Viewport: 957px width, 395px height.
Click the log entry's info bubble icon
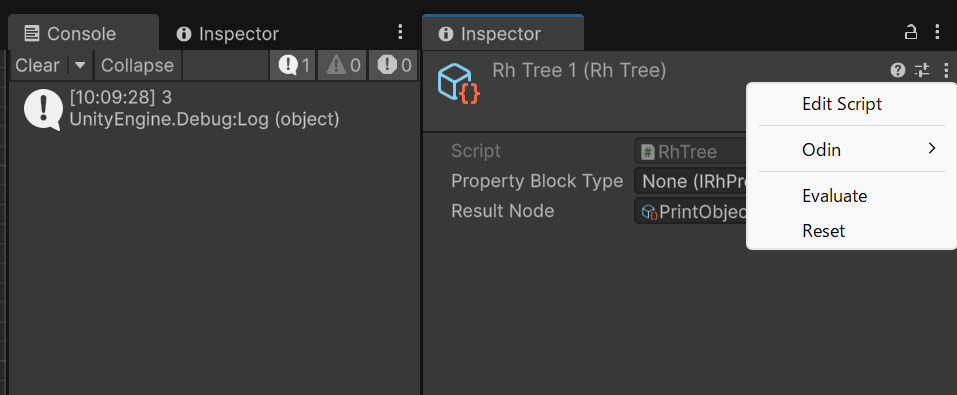43,109
